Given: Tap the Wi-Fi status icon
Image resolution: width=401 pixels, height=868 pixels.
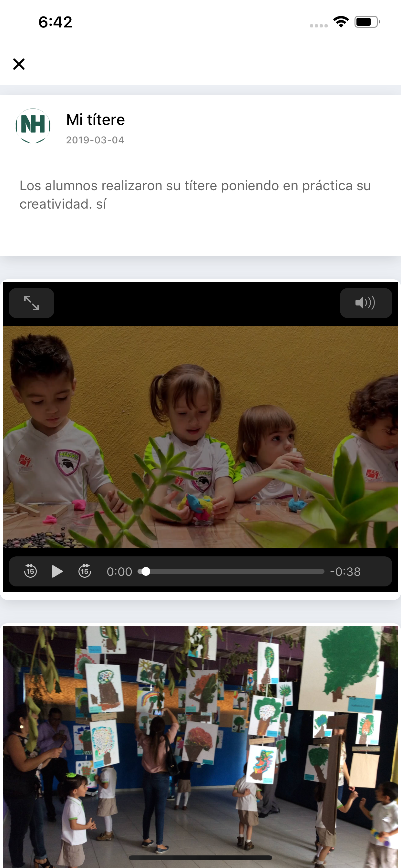Looking at the screenshot, I should point(341,22).
